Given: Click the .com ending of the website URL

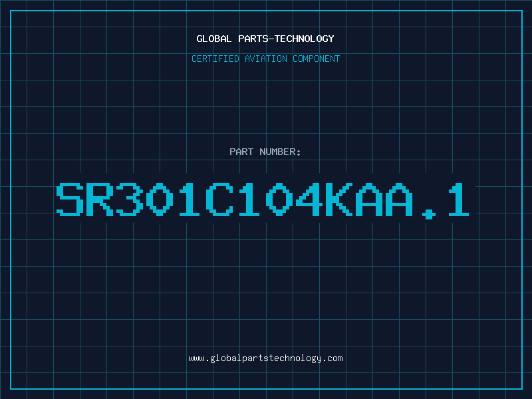Looking at the screenshot, I should [332, 358].
